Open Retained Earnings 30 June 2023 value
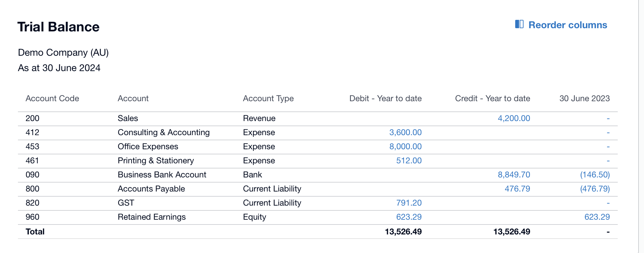Viewport: 644px width, 253px height. [x=597, y=217]
